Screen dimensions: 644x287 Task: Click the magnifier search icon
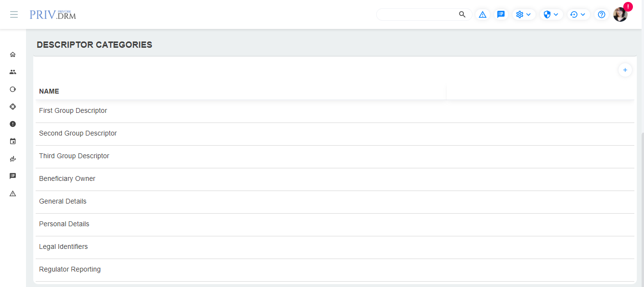(x=462, y=14)
